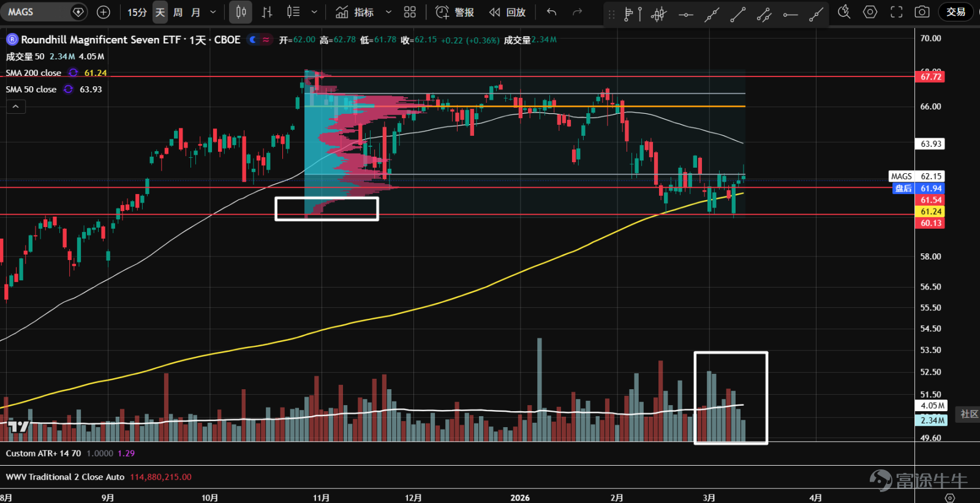
Task: Select the 月 monthly timeframe
Action: [196, 12]
